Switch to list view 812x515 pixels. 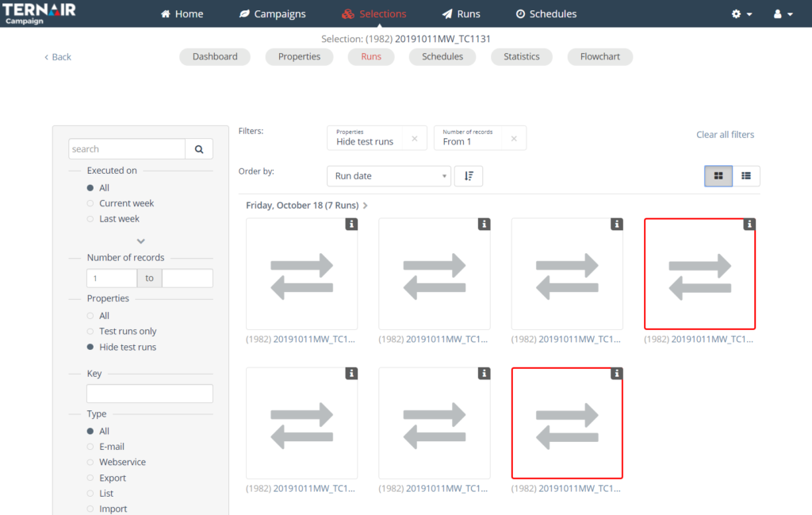tap(746, 176)
